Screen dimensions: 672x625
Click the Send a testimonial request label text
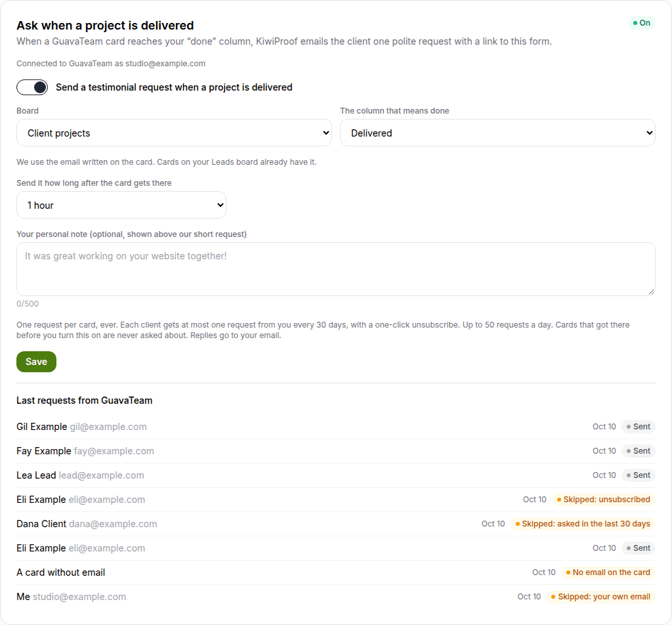[174, 87]
